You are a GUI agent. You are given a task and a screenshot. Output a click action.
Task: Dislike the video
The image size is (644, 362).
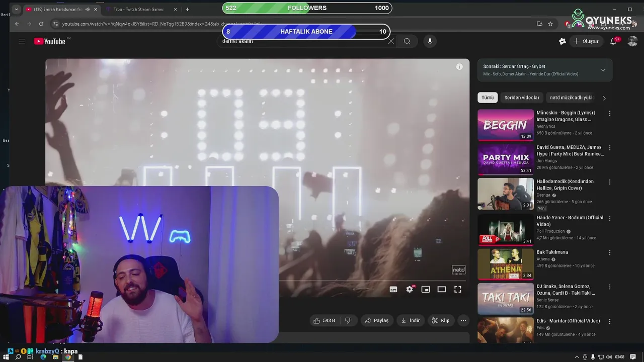pos(348,320)
